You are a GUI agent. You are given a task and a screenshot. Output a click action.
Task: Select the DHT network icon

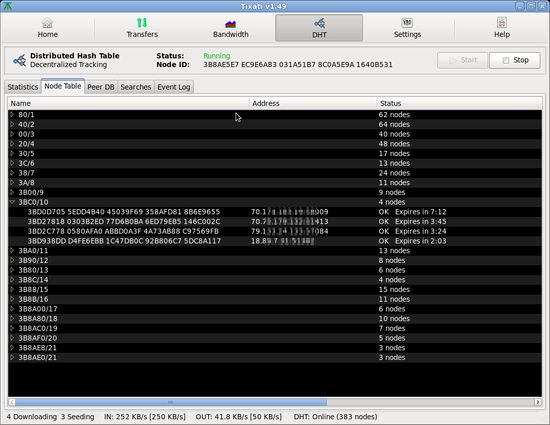319,23
